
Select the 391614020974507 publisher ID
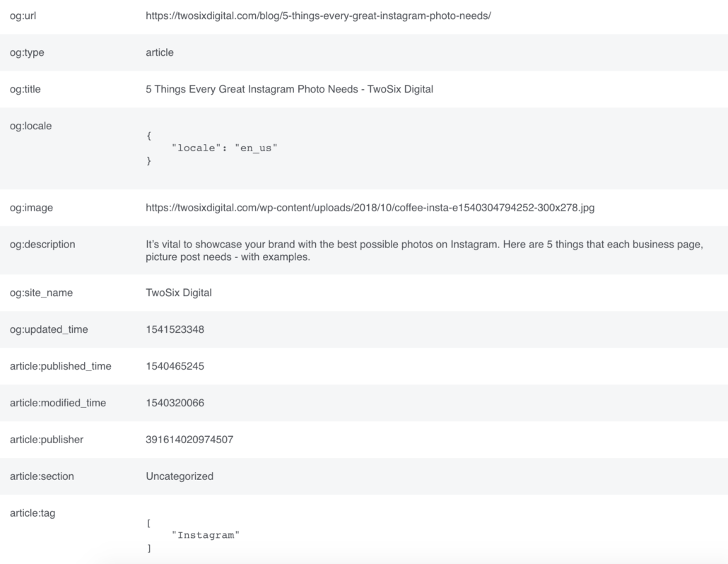pos(189,440)
